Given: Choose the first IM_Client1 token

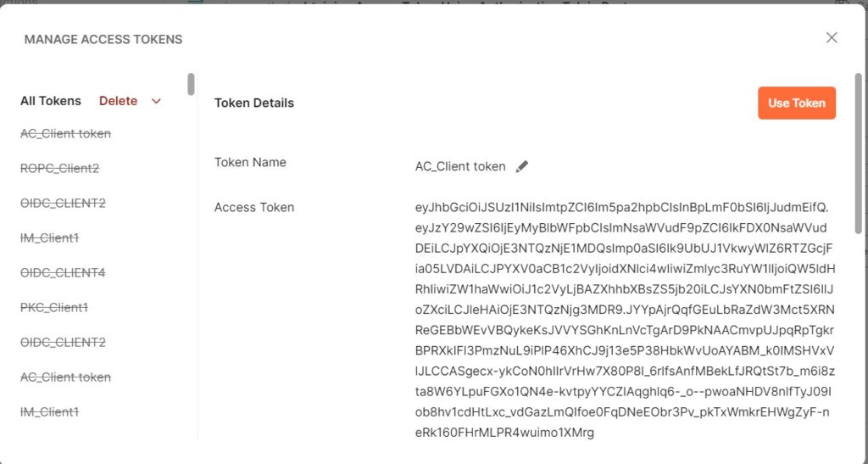Looking at the screenshot, I should pos(50,238).
